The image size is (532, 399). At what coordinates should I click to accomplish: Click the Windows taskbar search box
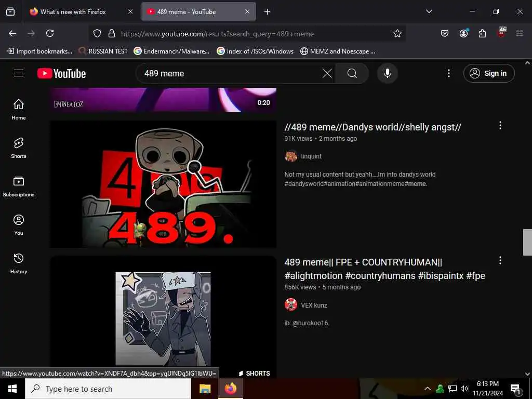tap(108, 389)
